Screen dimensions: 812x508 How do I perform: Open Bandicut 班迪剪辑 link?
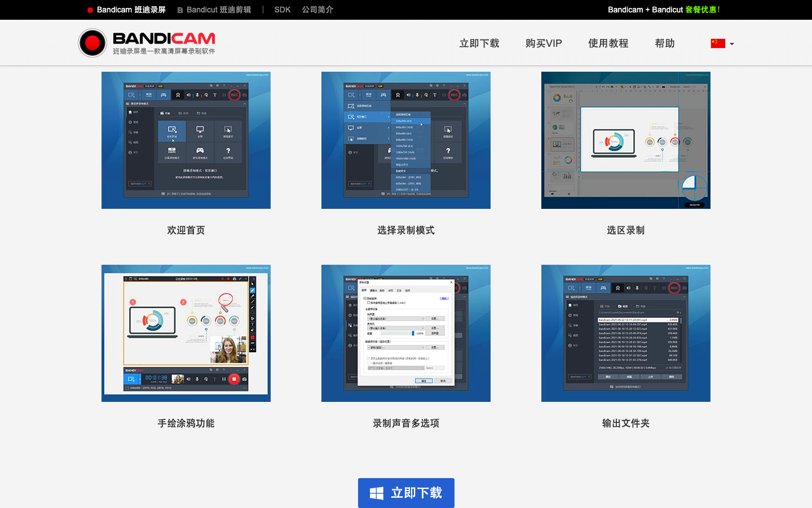(x=219, y=10)
